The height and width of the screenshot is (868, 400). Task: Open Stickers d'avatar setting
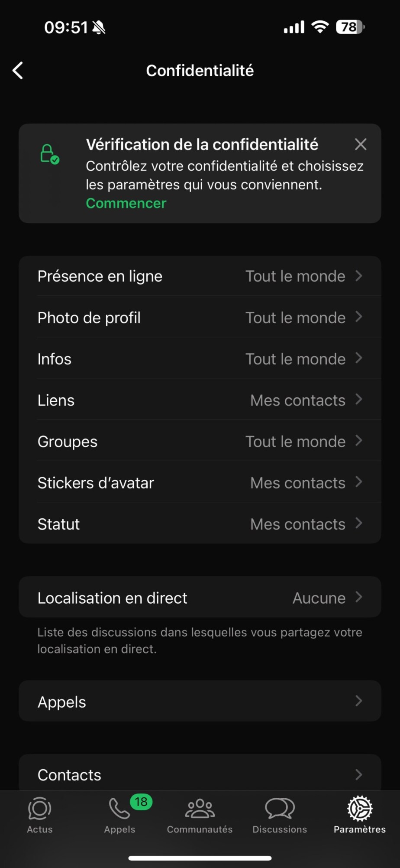200,482
